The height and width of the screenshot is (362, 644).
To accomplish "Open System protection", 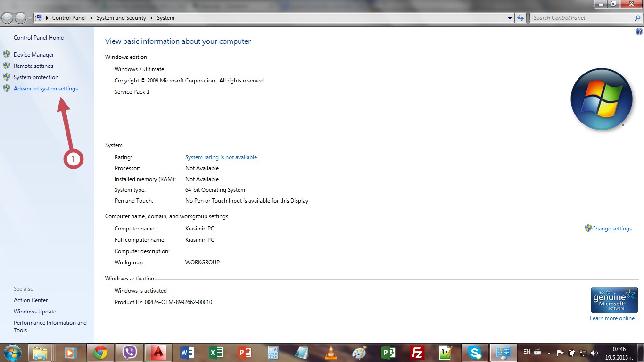I will tap(36, 77).
